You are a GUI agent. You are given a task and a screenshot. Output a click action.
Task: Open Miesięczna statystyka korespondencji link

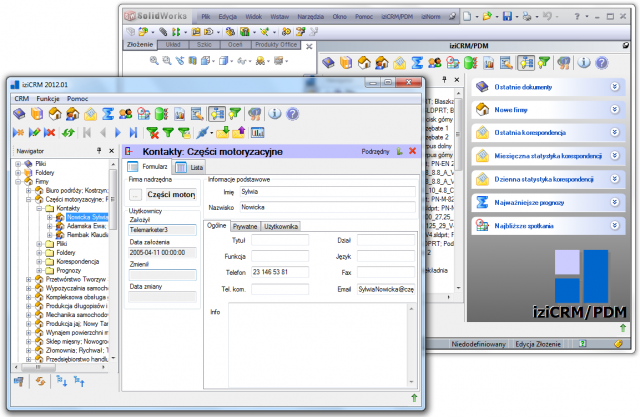(x=548, y=155)
